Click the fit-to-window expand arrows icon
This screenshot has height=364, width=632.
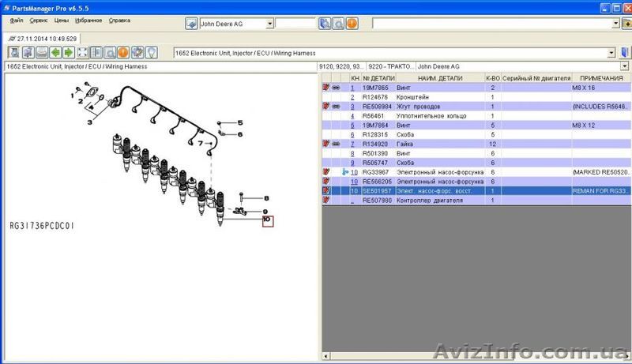tap(82, 53)
